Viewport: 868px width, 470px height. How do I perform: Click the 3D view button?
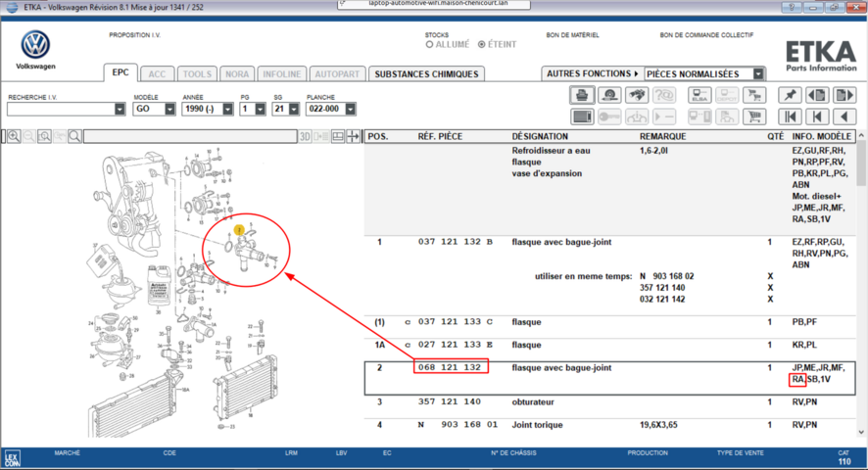(305, 136)
